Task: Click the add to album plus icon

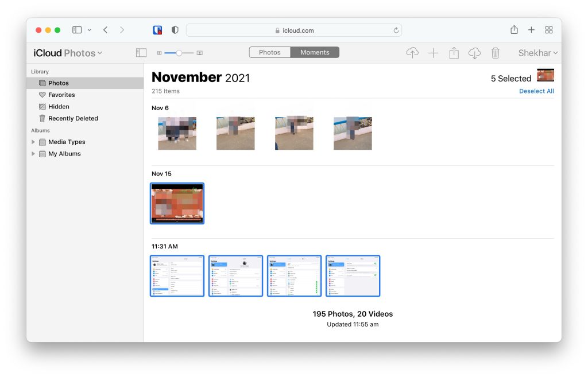Action: (x=433, y=53)
